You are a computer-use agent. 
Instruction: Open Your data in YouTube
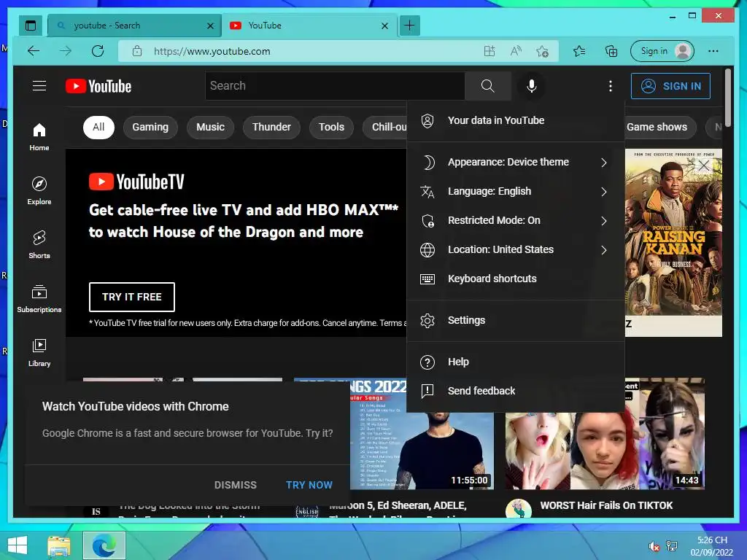pos(516,120)
